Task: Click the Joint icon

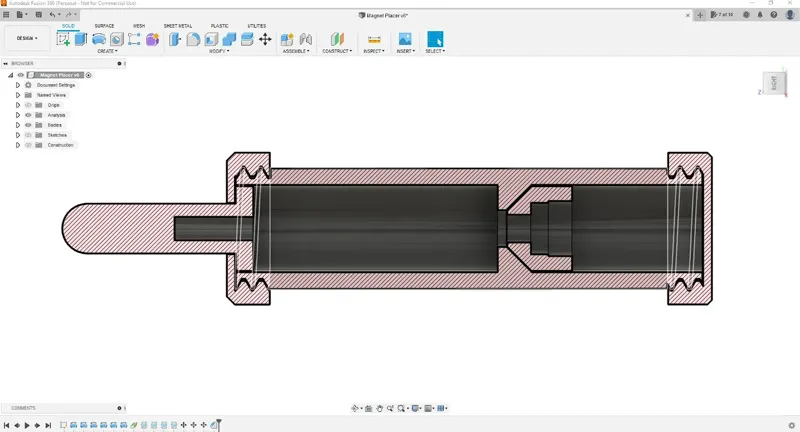Action: click(x=306, y=39)
